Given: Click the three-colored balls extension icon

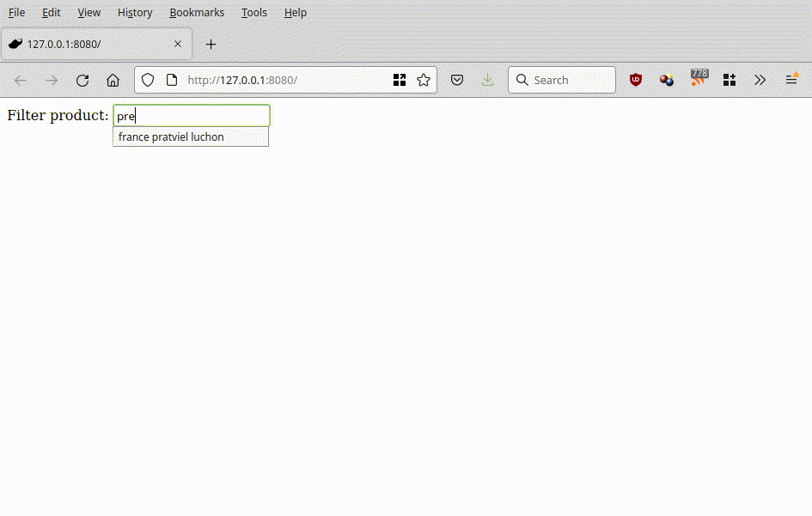Looking at the screenshot, I should point(667,80).
